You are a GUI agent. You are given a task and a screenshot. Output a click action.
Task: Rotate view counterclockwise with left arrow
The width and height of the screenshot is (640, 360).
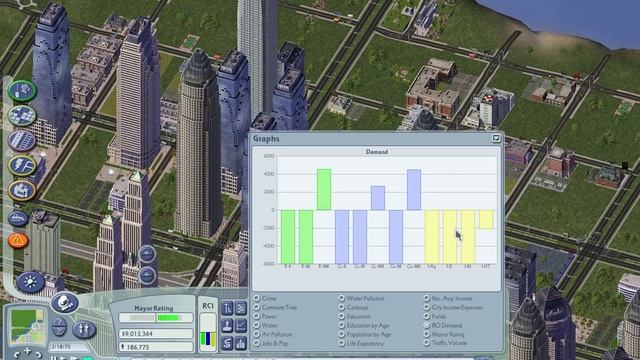(16, 354)
